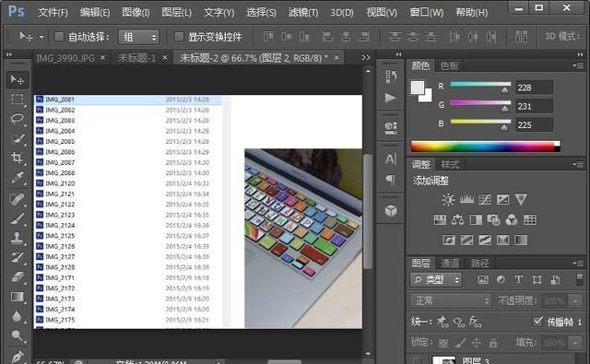Switch to the 样式 tab

(x=450, y=164)
